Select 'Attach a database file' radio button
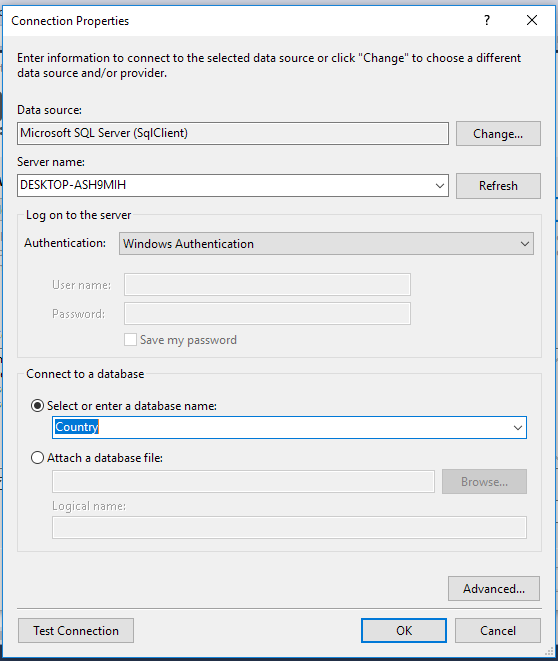This screenshot has height=661, width=560. click(38, 458)
